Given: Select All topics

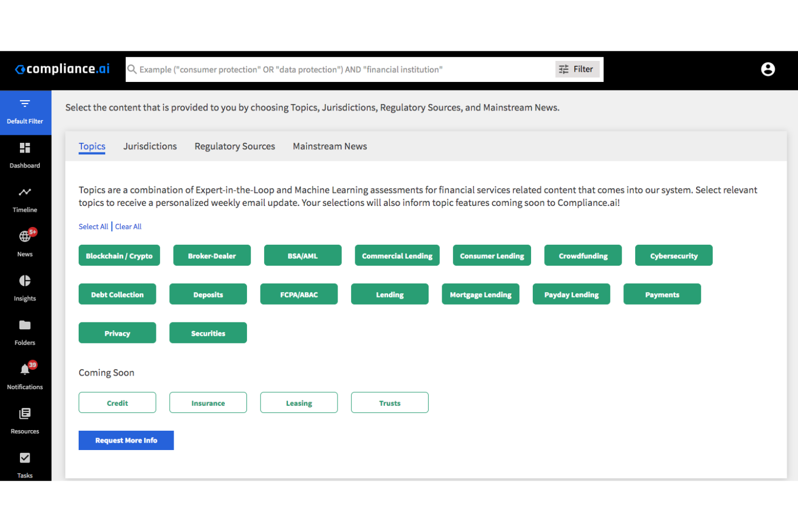Looking at the screenshot, I should coord(93,226).
